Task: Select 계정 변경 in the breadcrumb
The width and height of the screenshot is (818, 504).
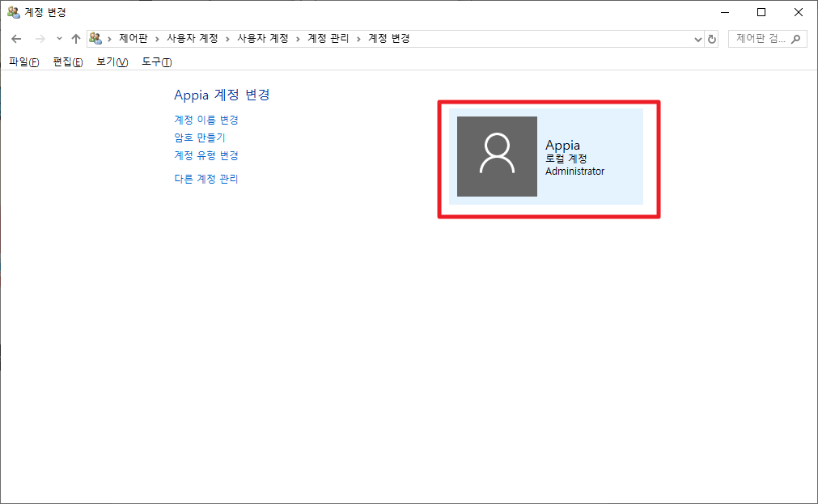Action: pyautogui.click(x=388, y=39)
